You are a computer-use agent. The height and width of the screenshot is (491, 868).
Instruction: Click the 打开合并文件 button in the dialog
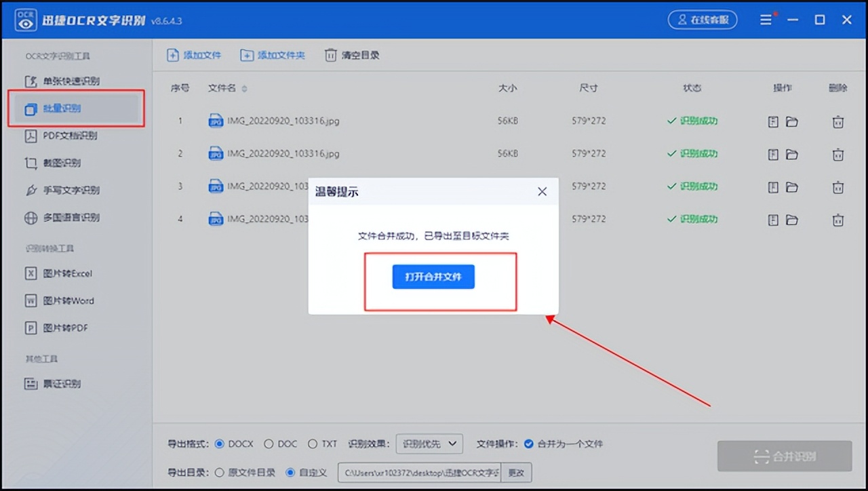tap(433, 277)
